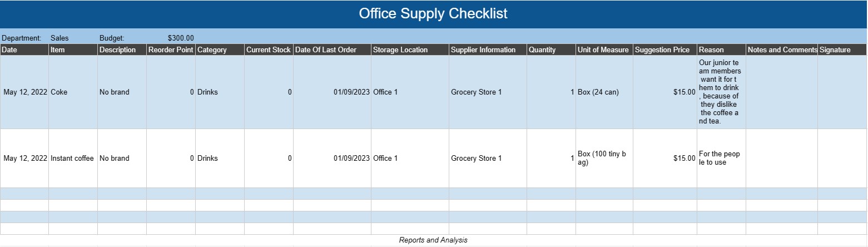Click the Reports and Analysis label
This screenshot has height=247, width=868.
tap(433, 240)
